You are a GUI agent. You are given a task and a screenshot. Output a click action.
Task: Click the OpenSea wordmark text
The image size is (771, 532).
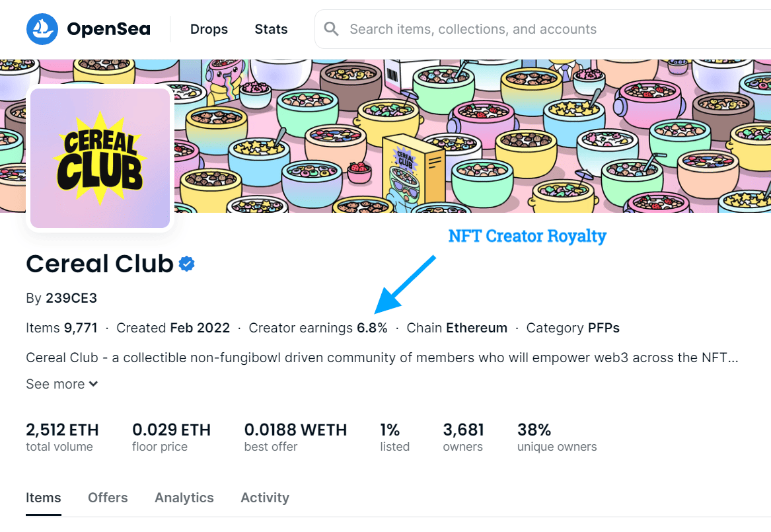click(x=108, y=29)
